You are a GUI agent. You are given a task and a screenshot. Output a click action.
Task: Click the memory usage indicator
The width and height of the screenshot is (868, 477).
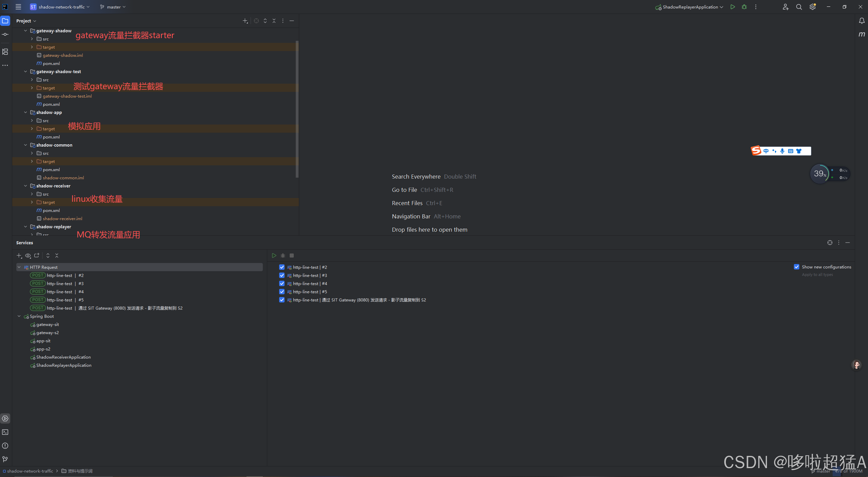[849, 471]
